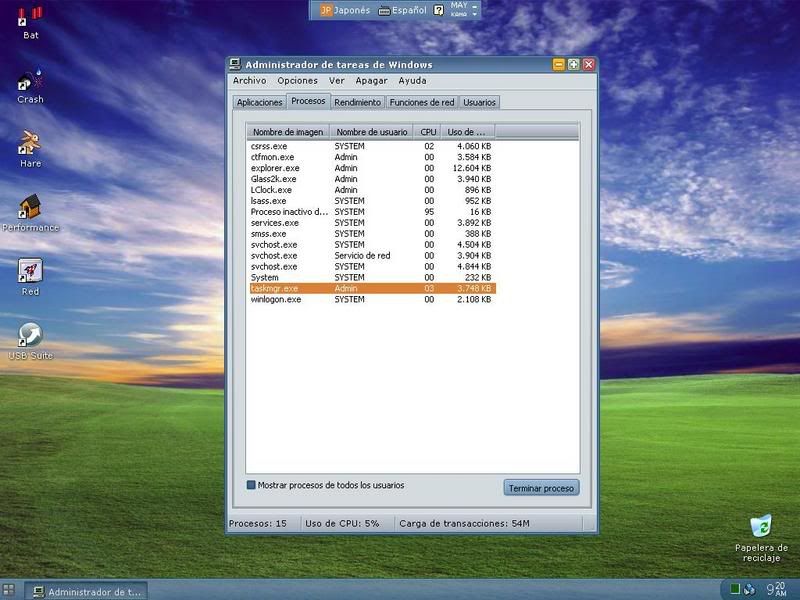Click Administrador de t... taskbar button
Screen dimensions: 800x600
[x=87, y=592]
